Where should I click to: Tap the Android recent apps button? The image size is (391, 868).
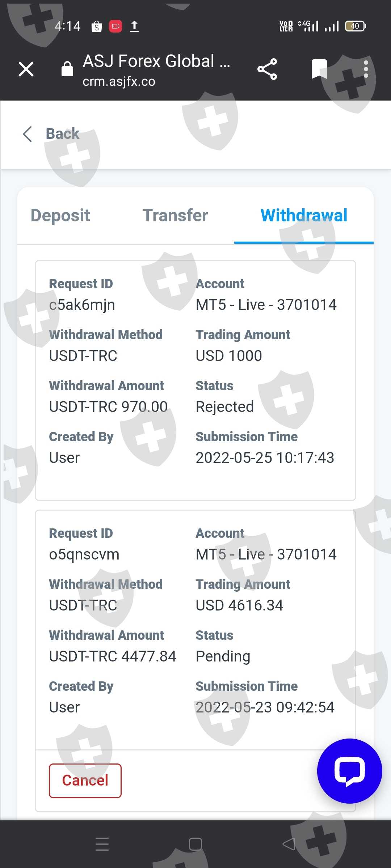pyautogui.click(x=102, y=844)
